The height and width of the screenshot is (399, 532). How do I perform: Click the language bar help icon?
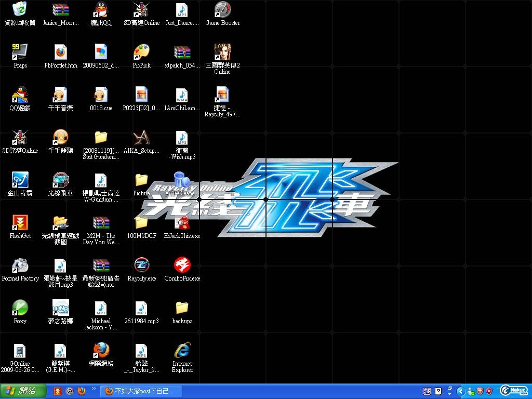(438, 392)
